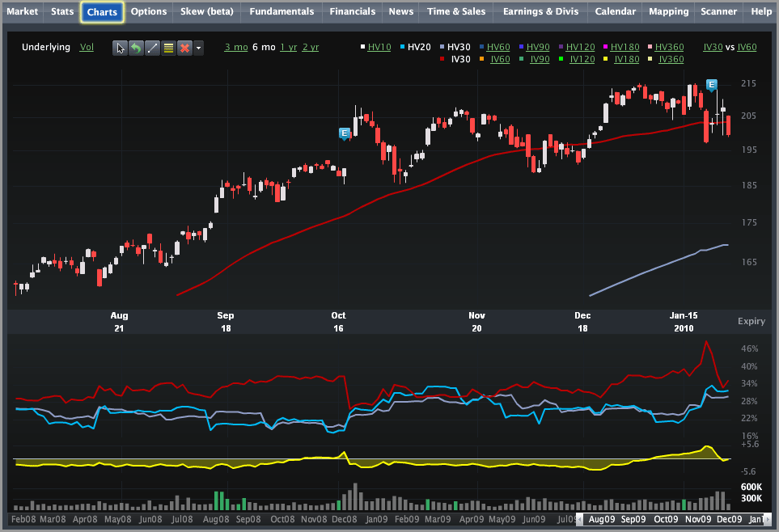Toggle the HV120 series
Viewport: 779px width, 532px height.
click(x=580, y=47)
